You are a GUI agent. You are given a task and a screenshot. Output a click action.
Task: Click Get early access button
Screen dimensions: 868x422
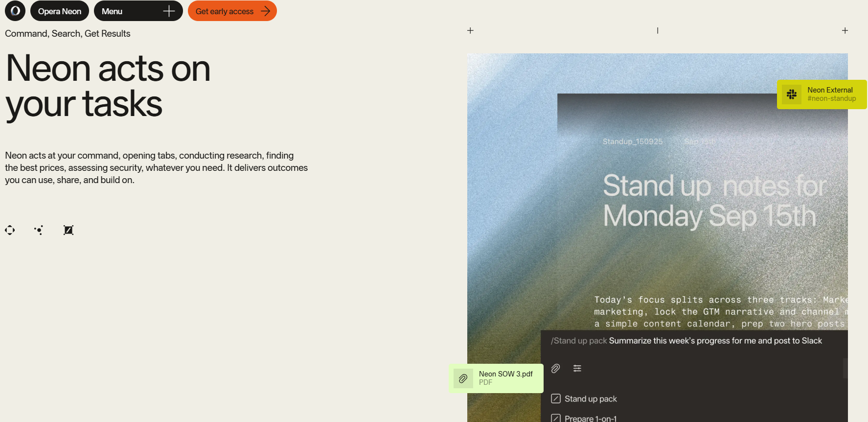coord(232,11)
